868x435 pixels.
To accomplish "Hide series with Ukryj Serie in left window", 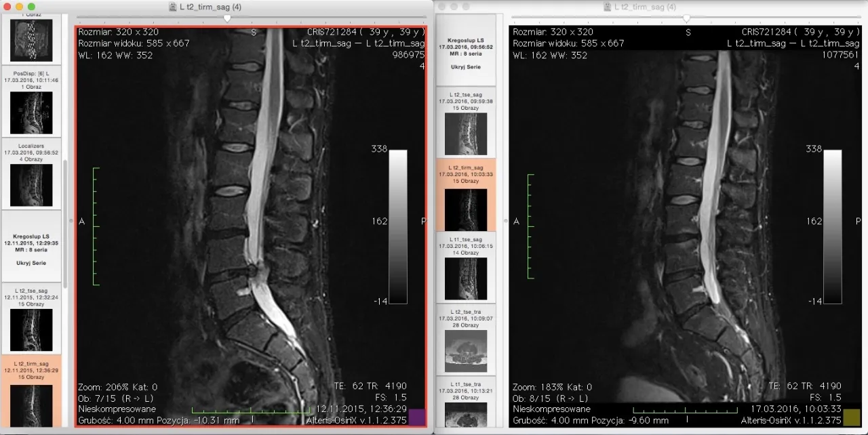I will click(31, 262).
